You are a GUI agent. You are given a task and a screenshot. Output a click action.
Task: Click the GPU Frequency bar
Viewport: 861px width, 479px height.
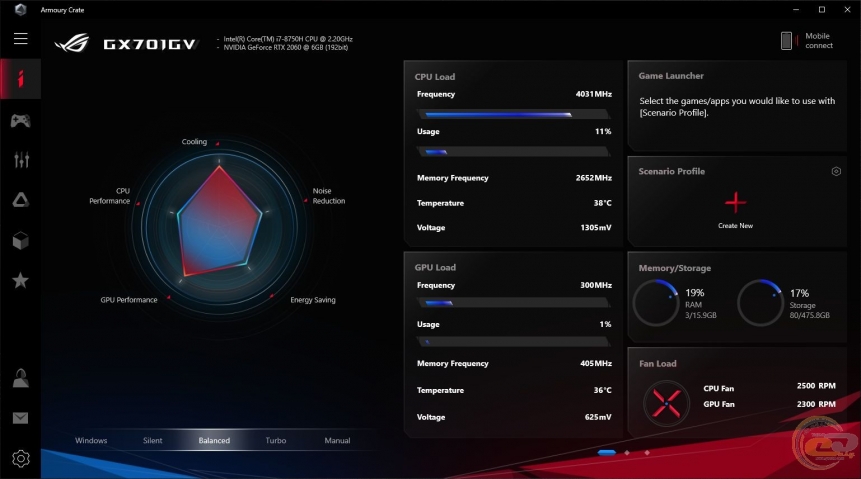pos(513,303)
